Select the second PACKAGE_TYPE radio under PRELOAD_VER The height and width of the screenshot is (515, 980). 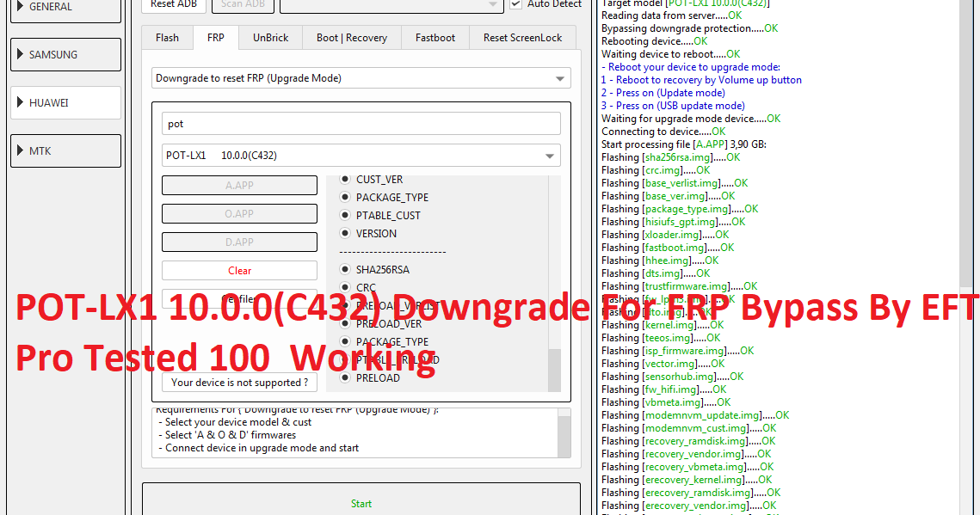coord(344,342)
